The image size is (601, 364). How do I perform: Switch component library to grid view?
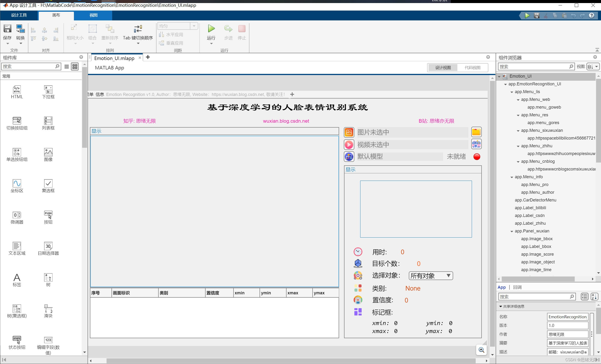(x=75, y=67)
